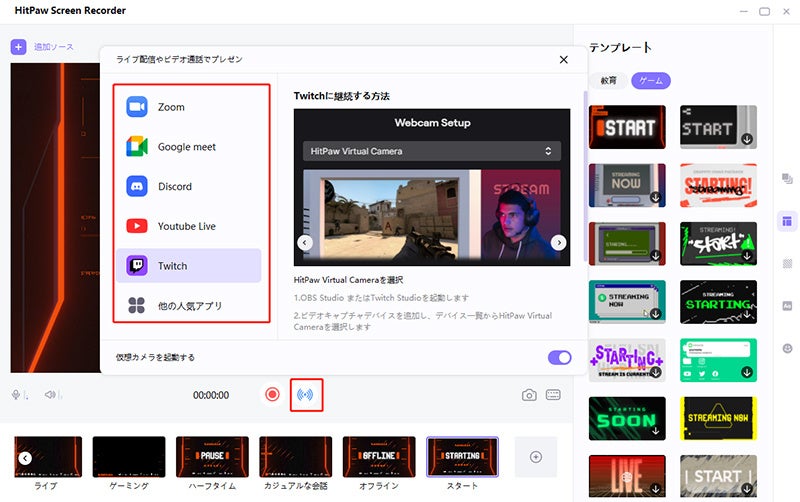Download the teal STREAMING NOW window template
This screenshot has height=502, width=800.
click(656, 314)
